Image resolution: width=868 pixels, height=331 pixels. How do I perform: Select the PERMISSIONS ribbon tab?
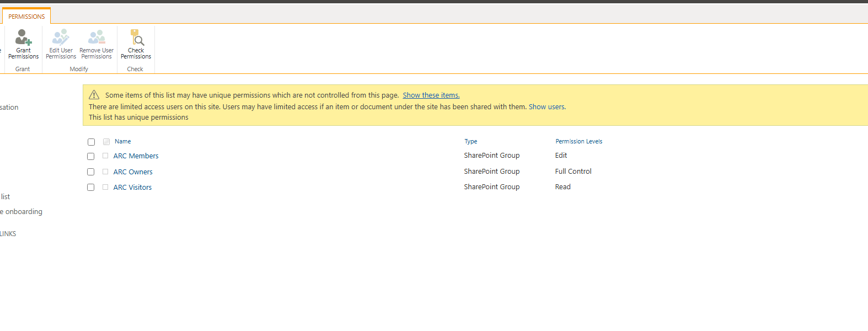click(x=26, y=17)
